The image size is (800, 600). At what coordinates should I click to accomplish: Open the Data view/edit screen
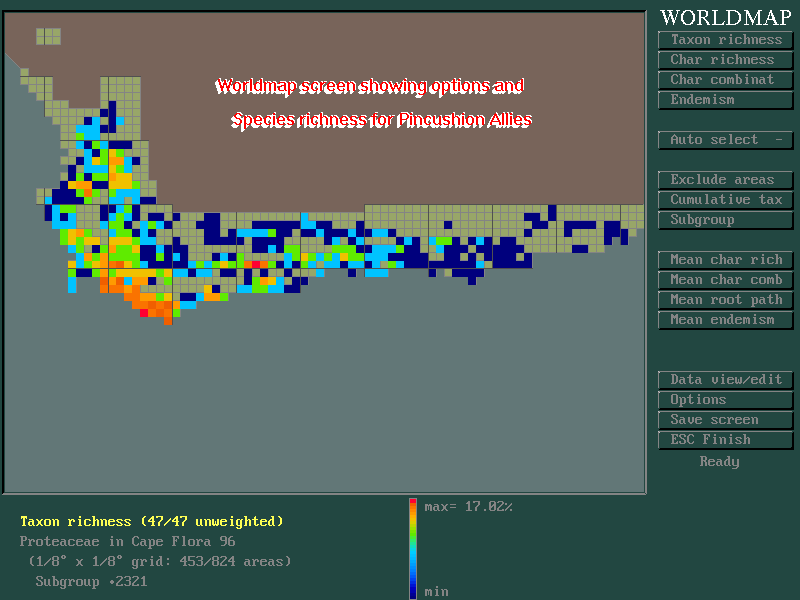(x=725, y=379)
